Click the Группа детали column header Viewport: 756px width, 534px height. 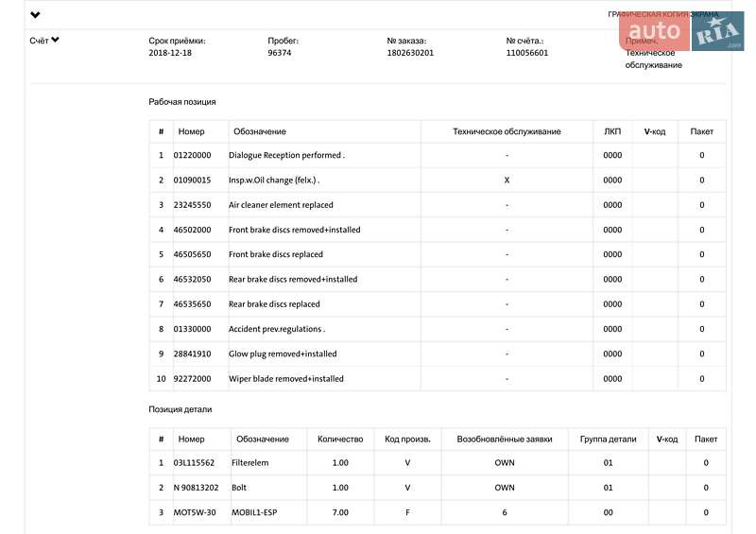pyautogui.click(x=608, y=439)
